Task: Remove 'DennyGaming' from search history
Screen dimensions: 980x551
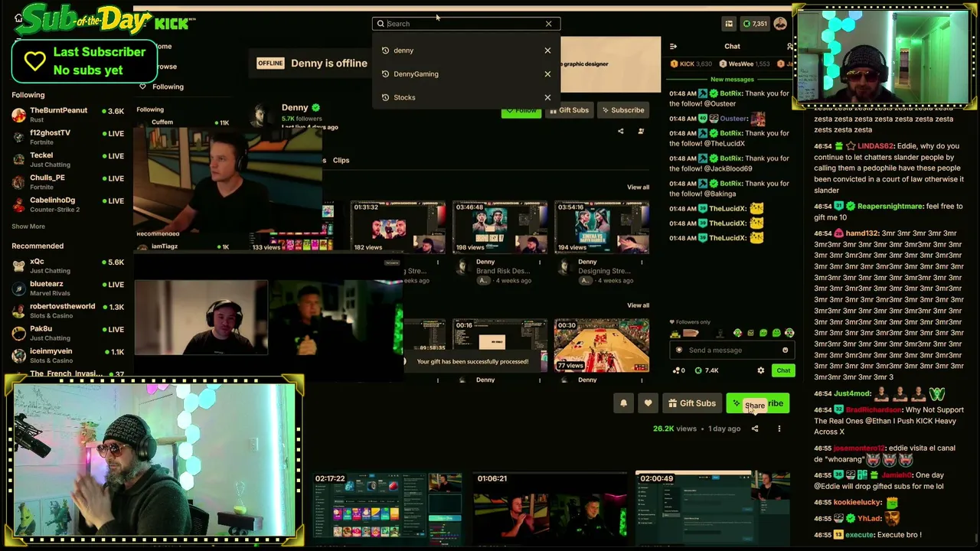Action: [547, 74]
